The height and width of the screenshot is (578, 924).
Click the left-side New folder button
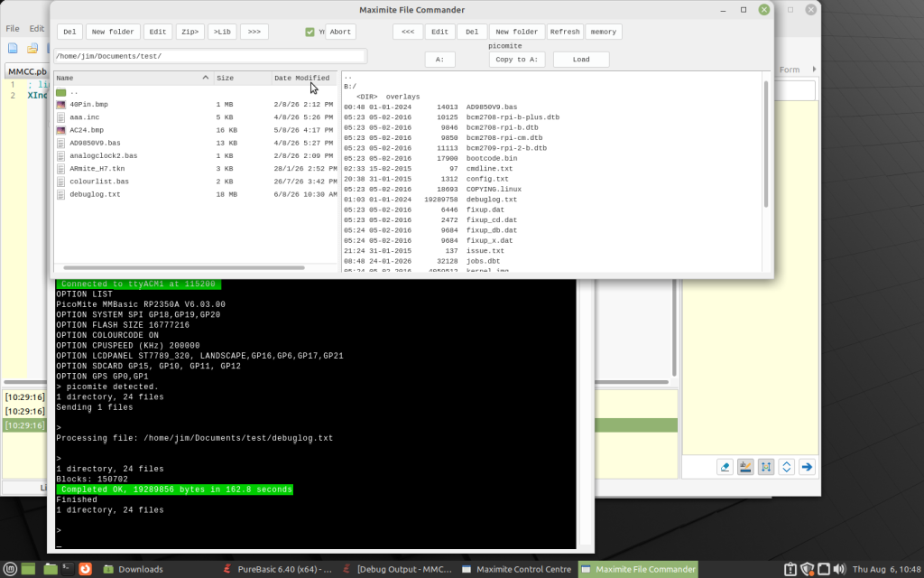tap(113, 32)
